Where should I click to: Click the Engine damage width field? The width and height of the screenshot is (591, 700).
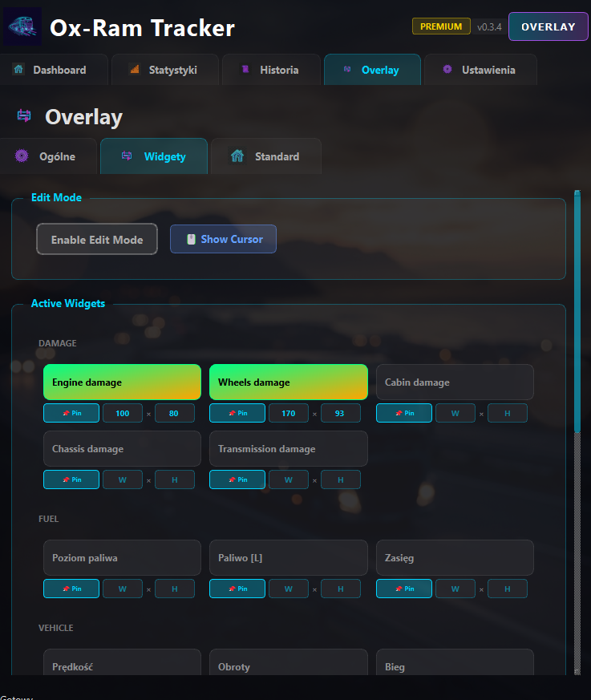(123, 413)
